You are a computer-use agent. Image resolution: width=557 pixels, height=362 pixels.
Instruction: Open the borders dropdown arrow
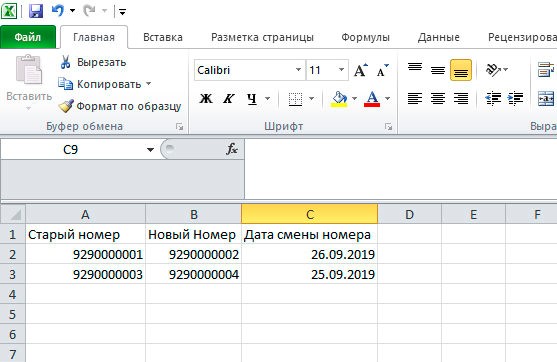[312, 98]
